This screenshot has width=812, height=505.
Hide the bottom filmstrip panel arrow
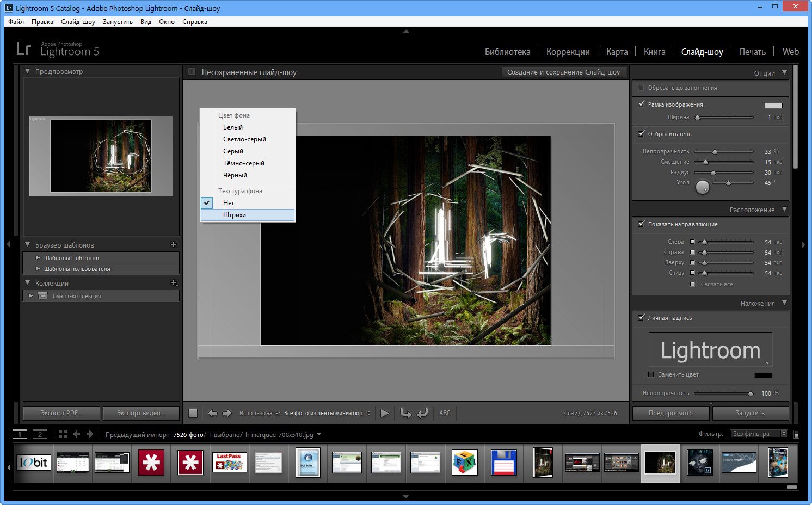pyautogui.click(x=406, y=496)
